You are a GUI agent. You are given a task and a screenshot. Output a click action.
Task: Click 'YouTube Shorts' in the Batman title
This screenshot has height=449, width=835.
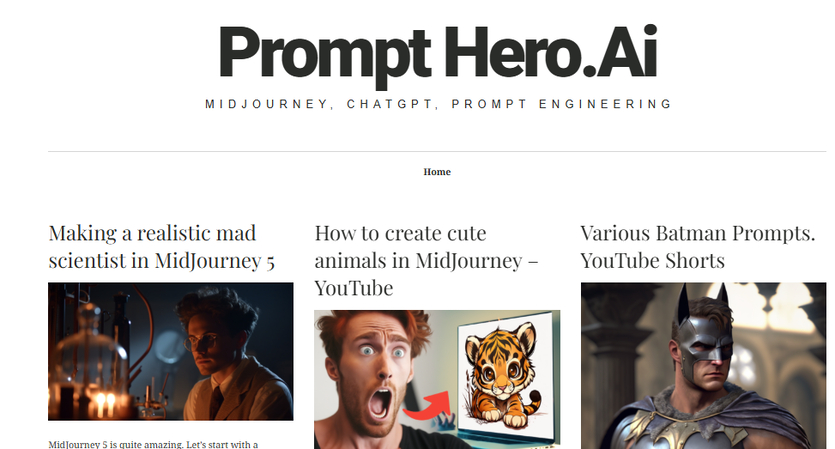653,260
